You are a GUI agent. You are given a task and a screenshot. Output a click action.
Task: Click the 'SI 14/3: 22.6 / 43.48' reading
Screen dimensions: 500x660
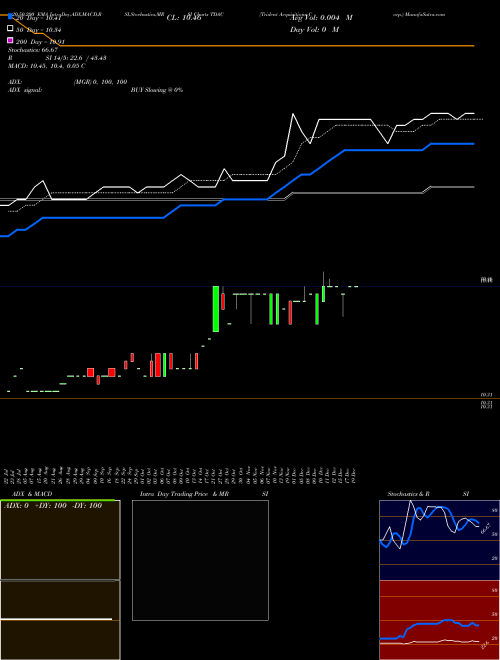pyautogui.click(x=76, y=58)
